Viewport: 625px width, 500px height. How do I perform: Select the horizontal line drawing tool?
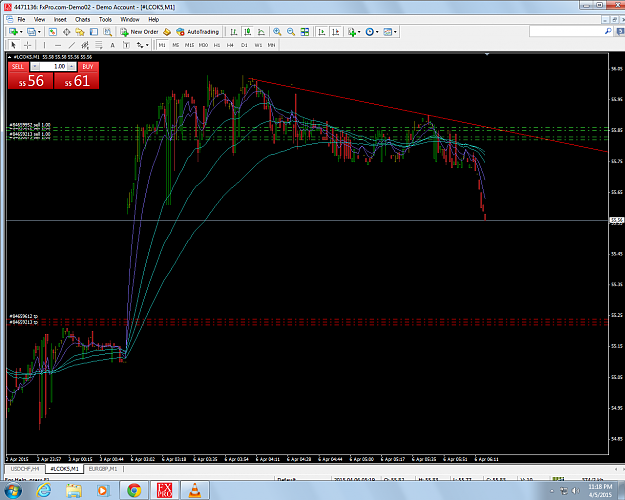(x=58, y=45)
